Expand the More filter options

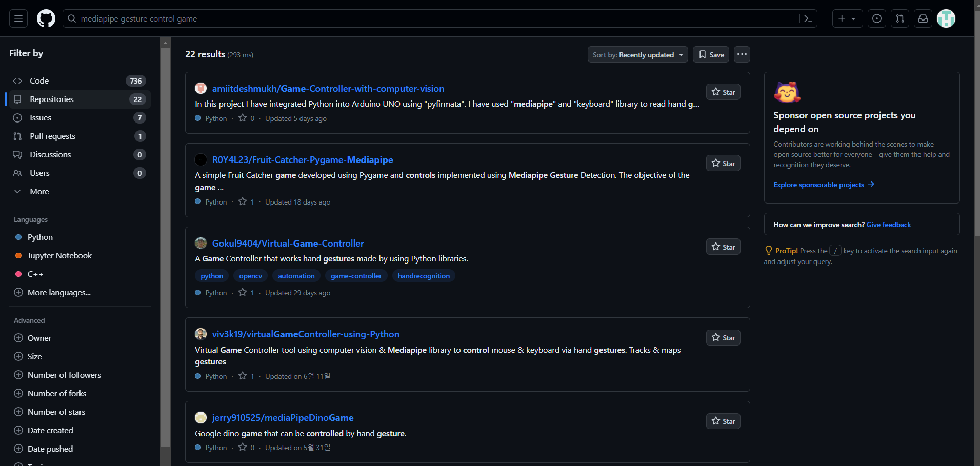(x=79, y=192)
